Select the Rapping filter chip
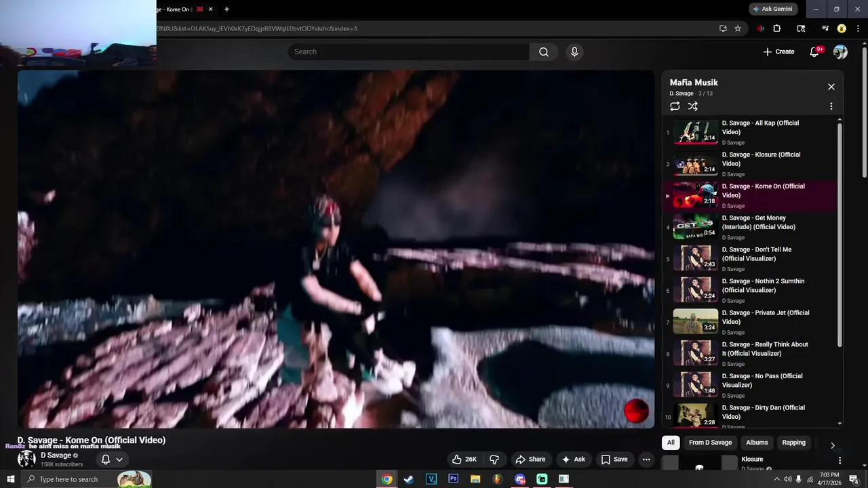 coord(793,443)
